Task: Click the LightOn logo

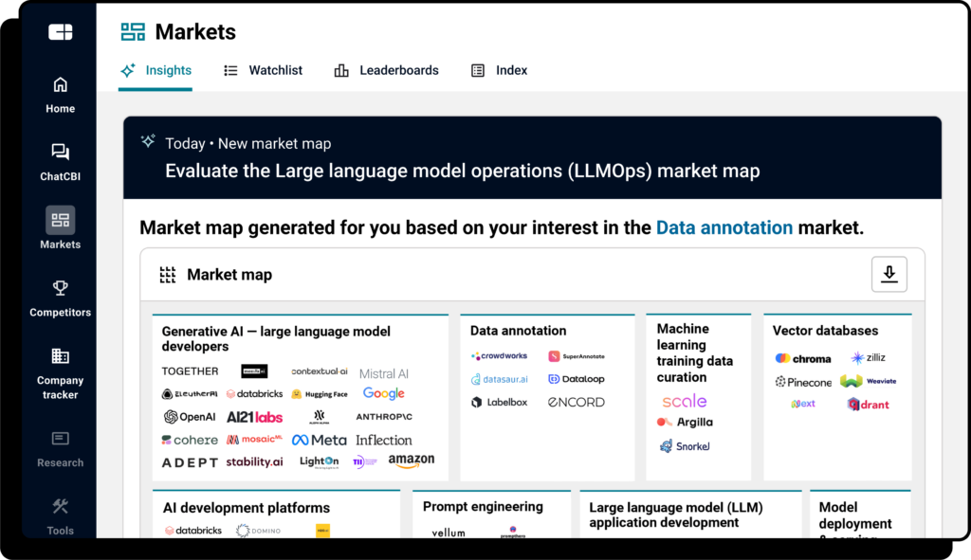Action: [319, 461]
